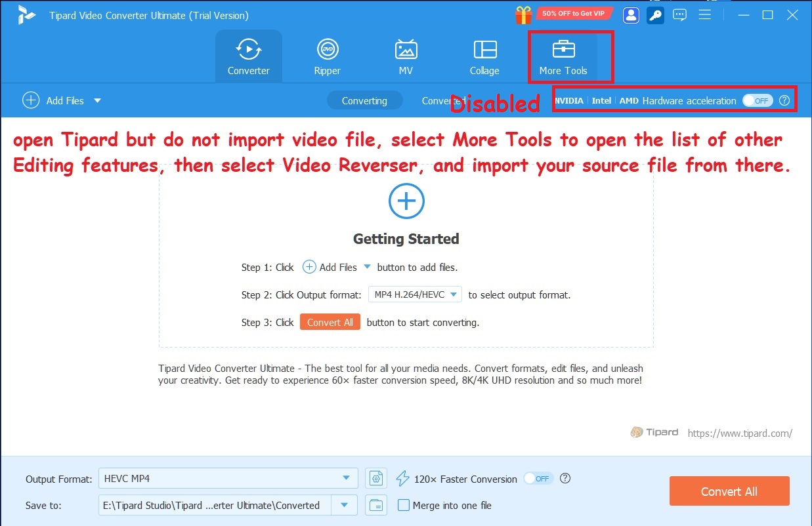
Task: Click the Save to path field
Action: pos(215,505)
